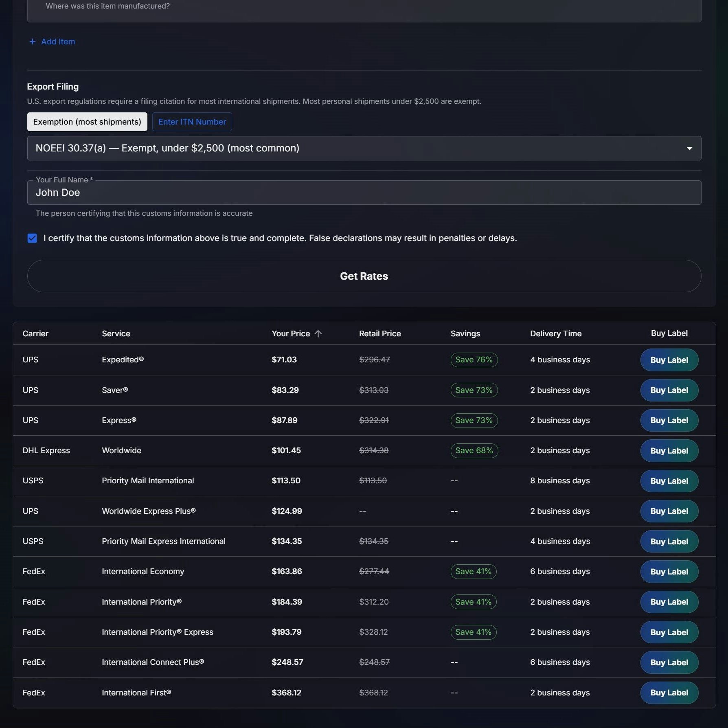Viewport: 728px width, 728px height.
Task: Buy Label for USPS Priority Mail Express International
Action: (669, 541)
